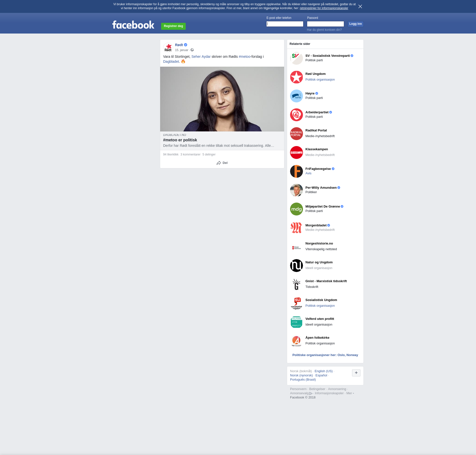476x455 pixels.
Task: Open the article photo thumbnail
Action: 222,99
